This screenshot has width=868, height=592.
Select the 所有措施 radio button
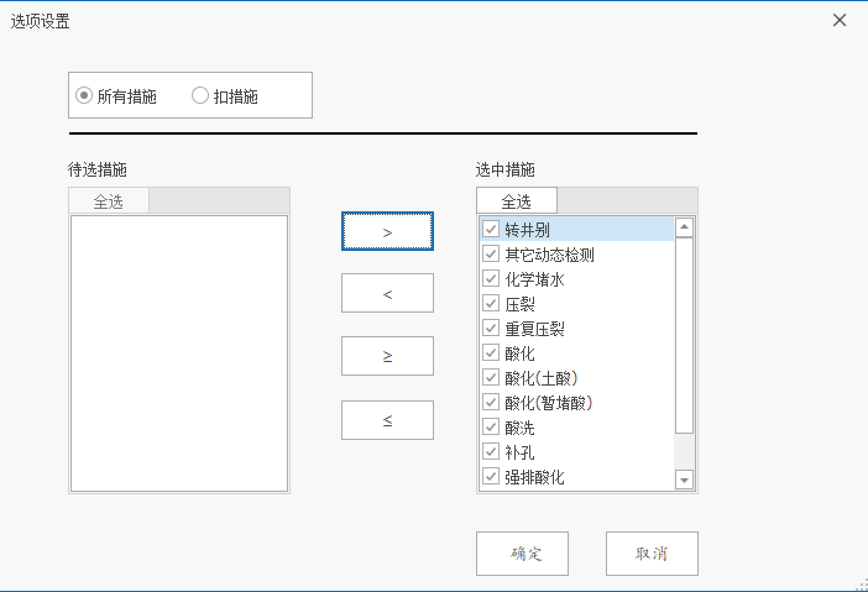pos(84,95)
